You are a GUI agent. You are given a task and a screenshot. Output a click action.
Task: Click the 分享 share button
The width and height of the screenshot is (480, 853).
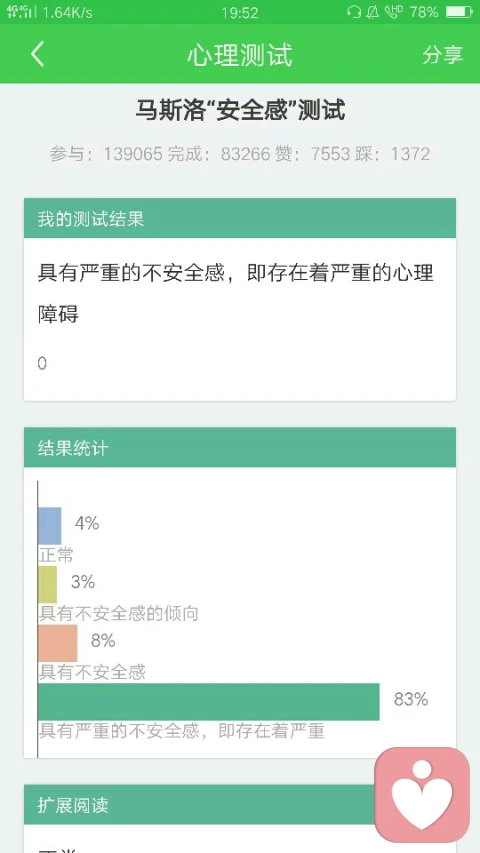442,54
